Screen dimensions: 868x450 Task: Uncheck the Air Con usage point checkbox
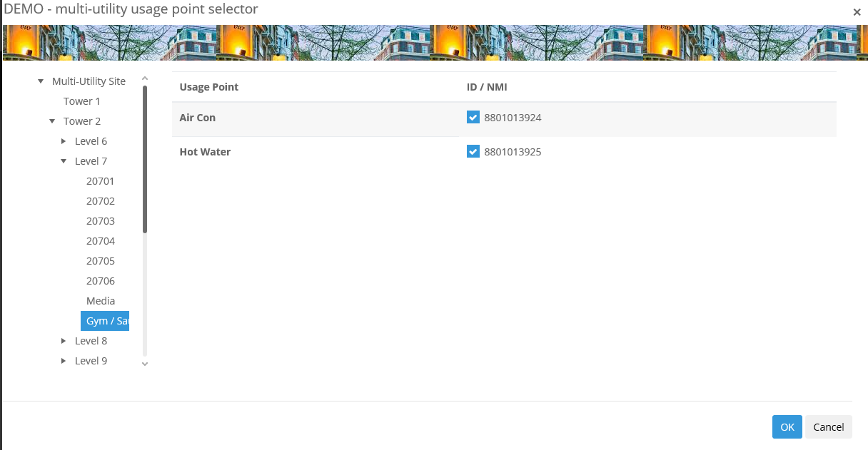click(473, 118)
